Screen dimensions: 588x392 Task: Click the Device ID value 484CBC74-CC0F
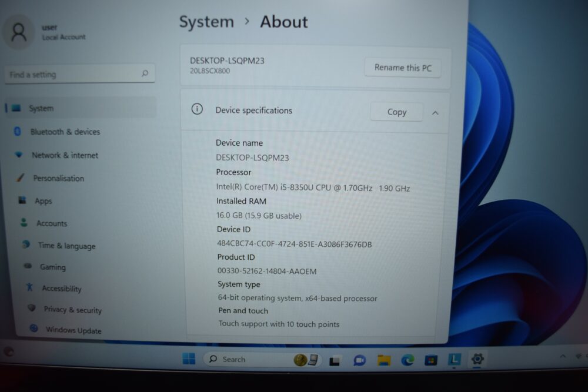[x=295, y=244]
